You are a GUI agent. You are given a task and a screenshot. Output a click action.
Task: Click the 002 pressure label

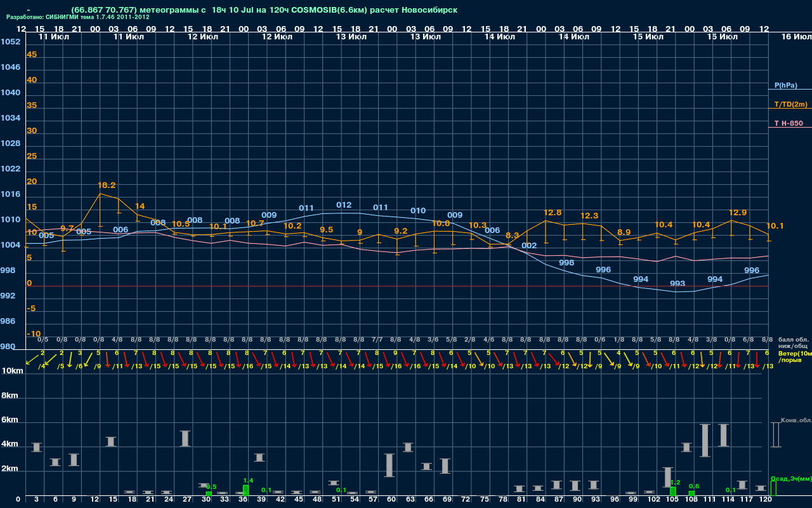tap(529, 246)
